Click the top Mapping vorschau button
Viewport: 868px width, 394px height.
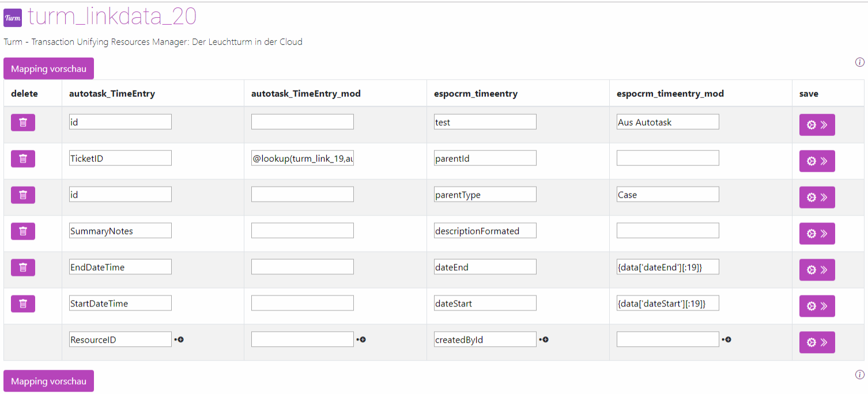point(48,69)
